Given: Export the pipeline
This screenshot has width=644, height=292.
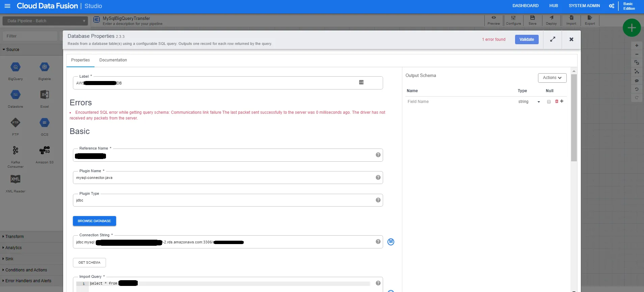Looking at the screenshot, I should (x=590, y=20).
